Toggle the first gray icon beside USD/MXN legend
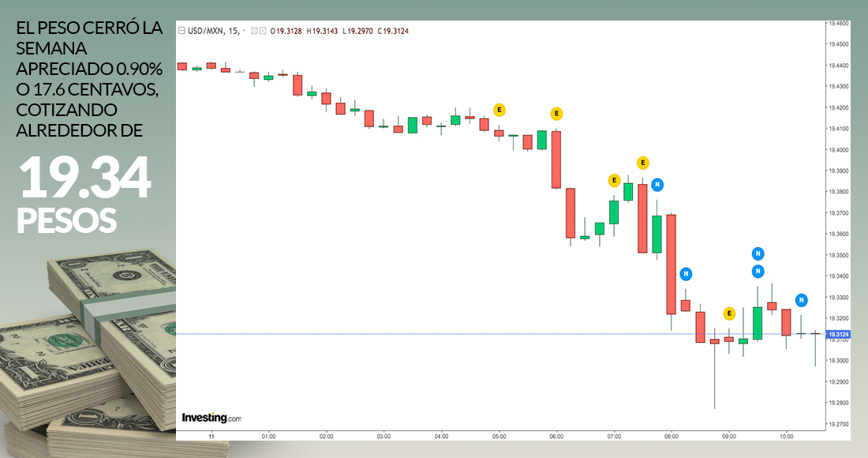Viewport: 868px width, 458px height. [254, 31]
